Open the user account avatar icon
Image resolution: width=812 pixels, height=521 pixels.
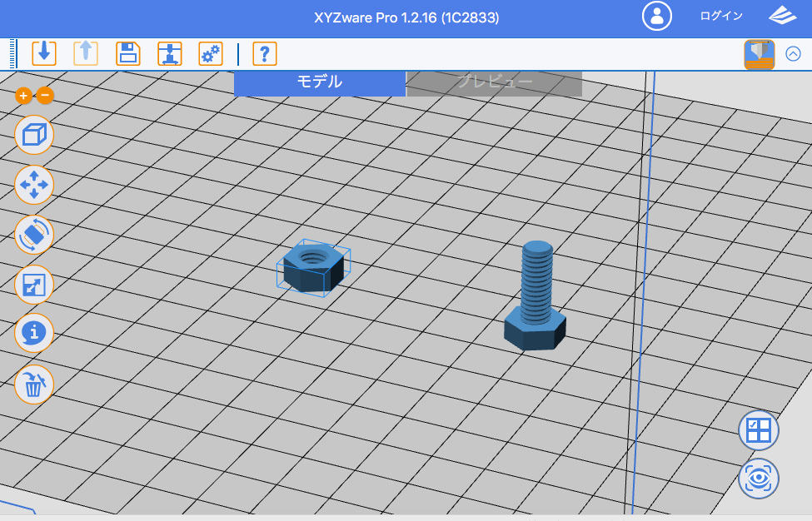(x=657, y=16)
